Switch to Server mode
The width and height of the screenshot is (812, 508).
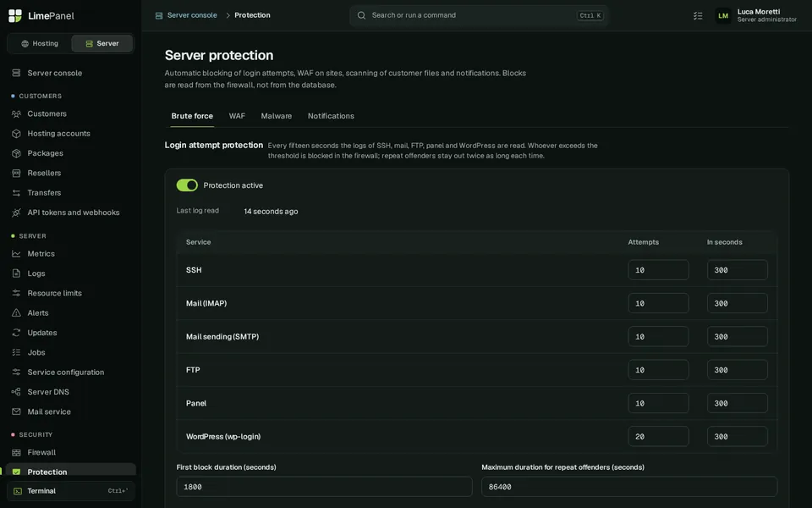point(102,43)
